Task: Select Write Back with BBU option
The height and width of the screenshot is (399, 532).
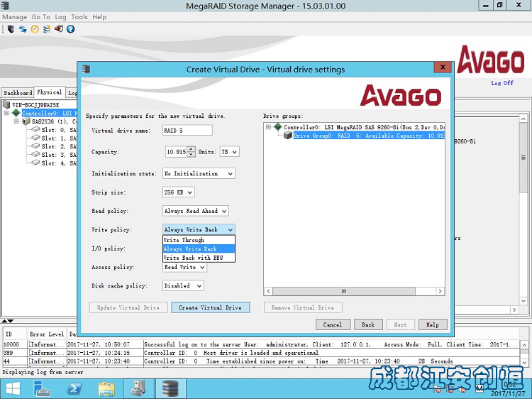Action: (199, 258)
